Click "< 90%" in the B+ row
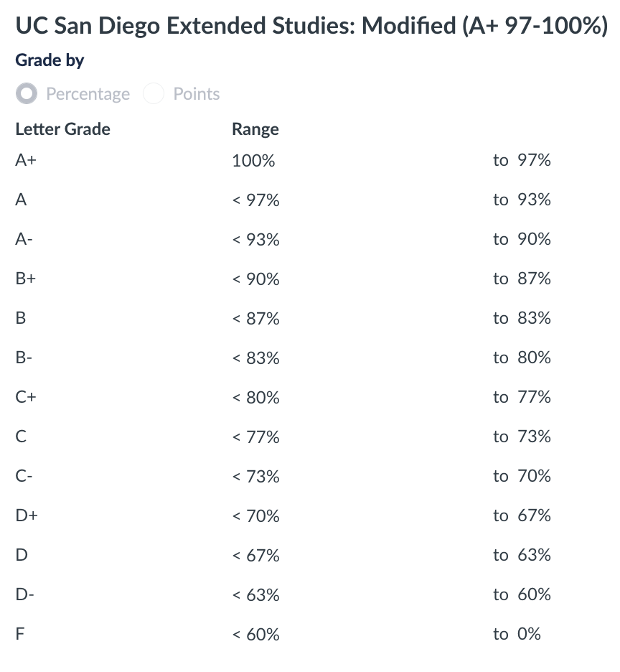620x672 pixels. 255,279
